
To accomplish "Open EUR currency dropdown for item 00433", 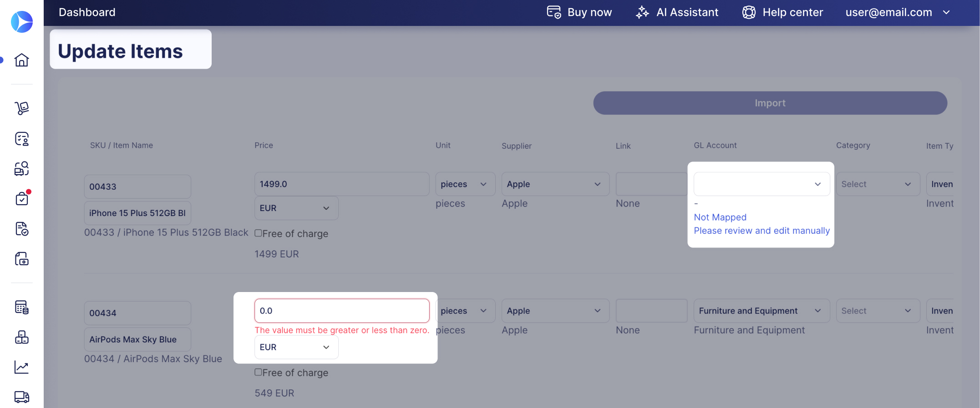I will pyautogui.click(x=296, y=208).
